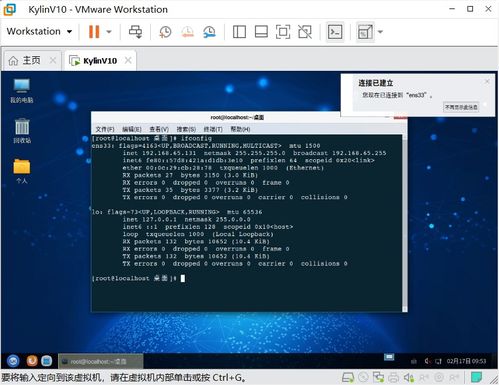499x385 pixels.
Task: Open terminal 文件(F) menu
Action: click(x=105, y=129)
